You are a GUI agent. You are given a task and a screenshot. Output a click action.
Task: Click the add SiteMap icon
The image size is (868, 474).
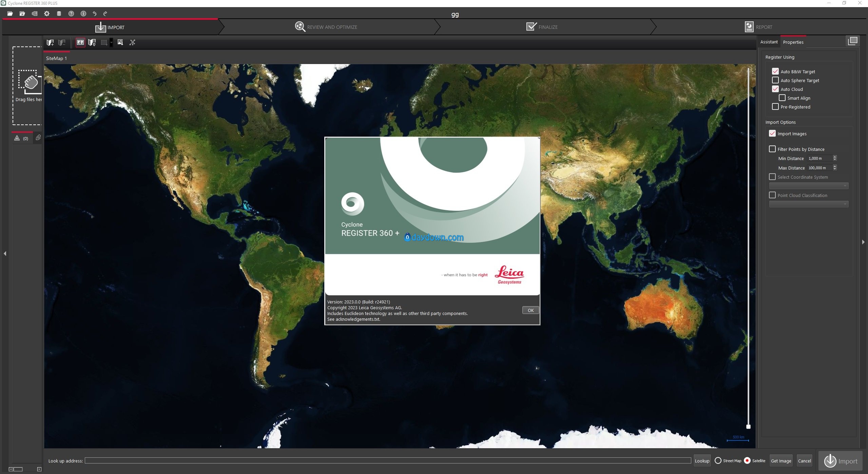[50, 42]
